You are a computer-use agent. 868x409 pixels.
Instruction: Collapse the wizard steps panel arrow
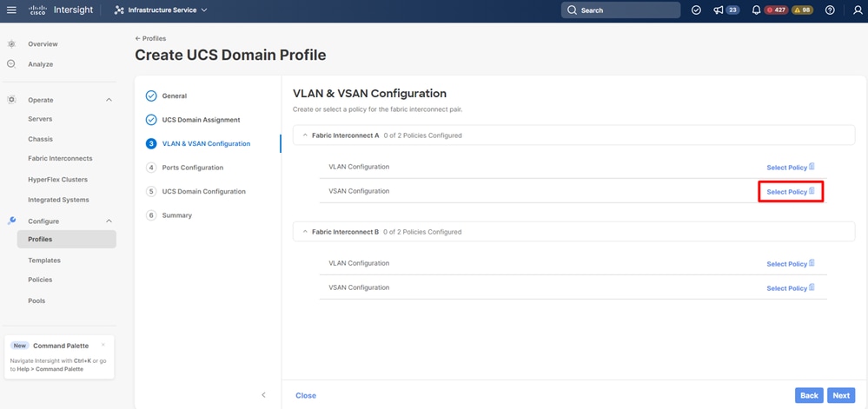(263, 394)
